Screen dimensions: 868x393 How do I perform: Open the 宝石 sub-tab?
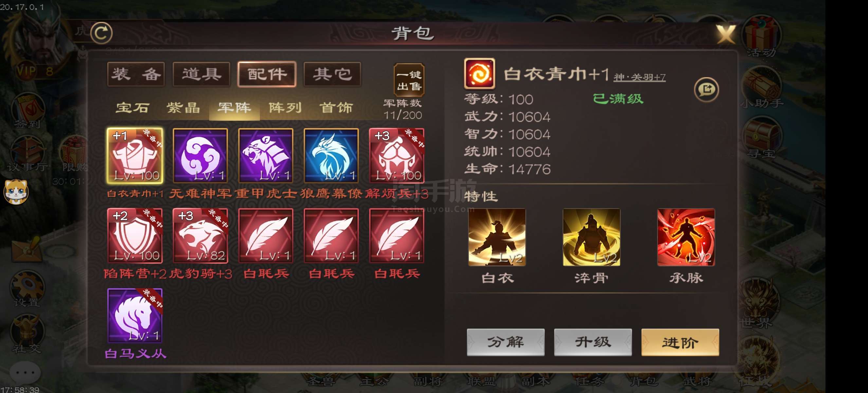tap(133, 108)
